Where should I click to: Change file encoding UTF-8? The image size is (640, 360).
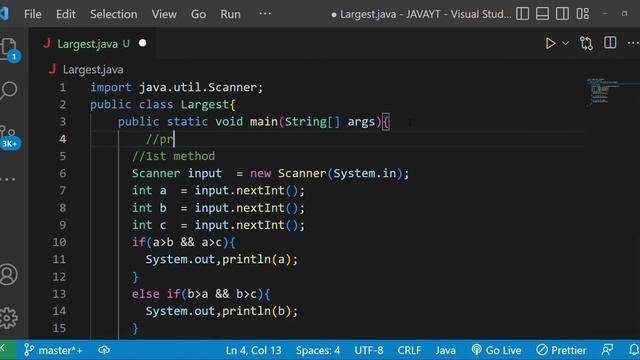coord(369,350)
